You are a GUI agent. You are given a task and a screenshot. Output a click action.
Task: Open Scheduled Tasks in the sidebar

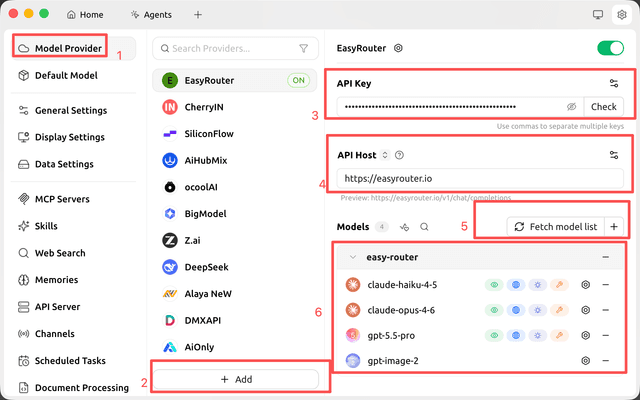73,361
